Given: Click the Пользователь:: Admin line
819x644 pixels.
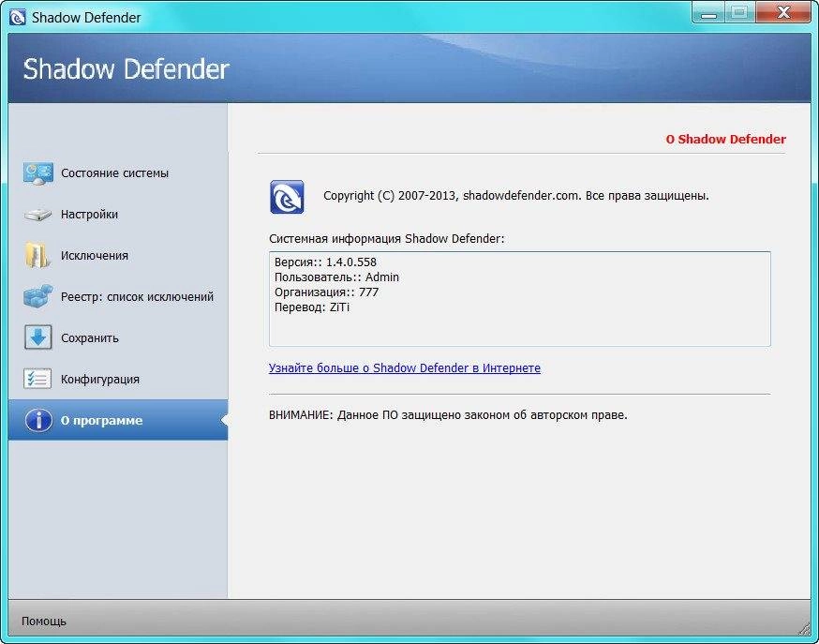Looking at the screenshot, I should click(x=337, y=277).
